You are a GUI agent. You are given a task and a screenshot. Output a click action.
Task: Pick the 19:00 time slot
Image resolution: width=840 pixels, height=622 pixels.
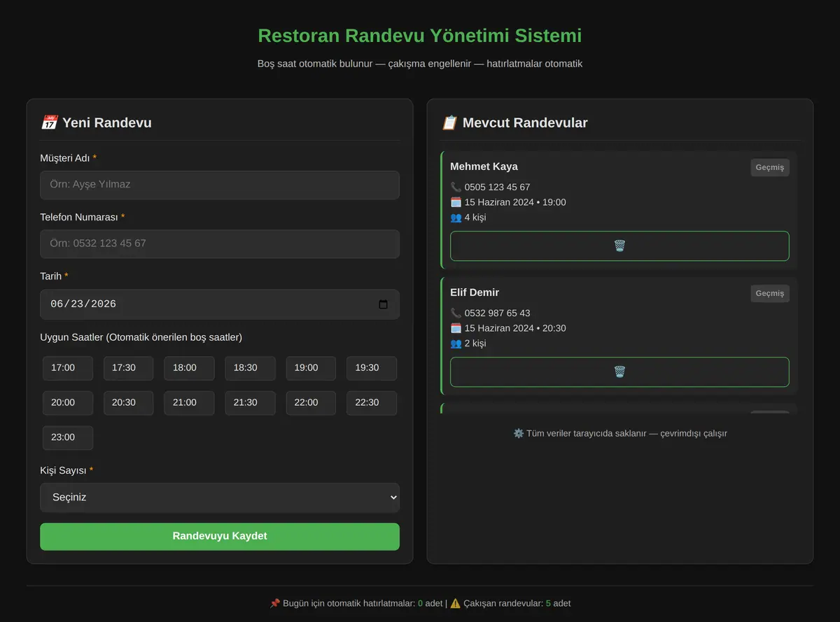coord(311,368)
